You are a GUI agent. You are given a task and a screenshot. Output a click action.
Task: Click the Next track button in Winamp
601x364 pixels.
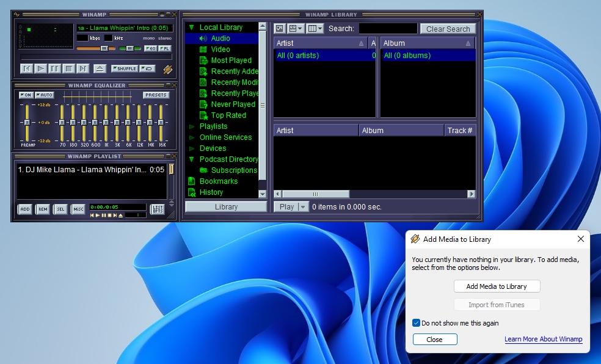(x=83, y=68)
